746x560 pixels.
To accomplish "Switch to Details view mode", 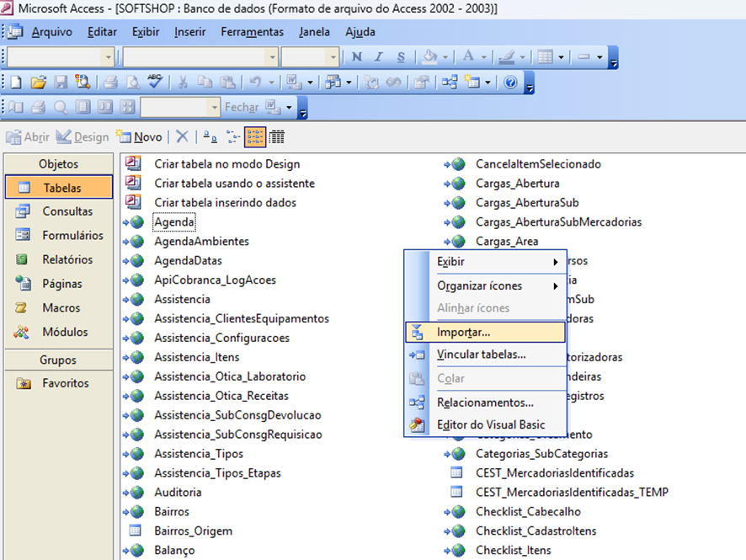I will click(277, 136).
